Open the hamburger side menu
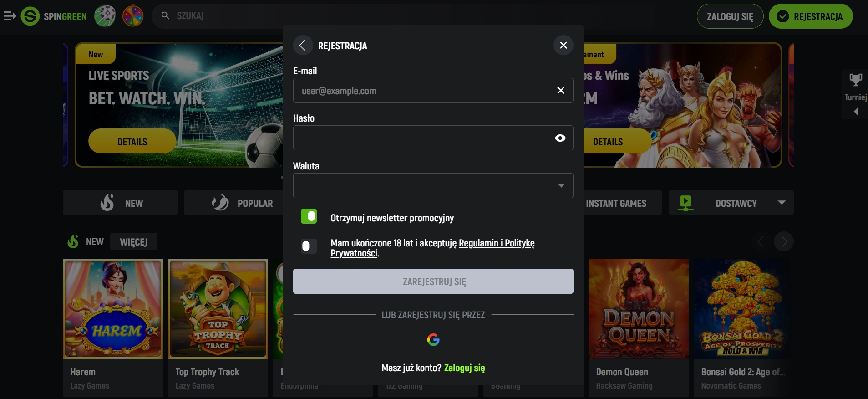The image size is (868, 399). pos(10,16)
